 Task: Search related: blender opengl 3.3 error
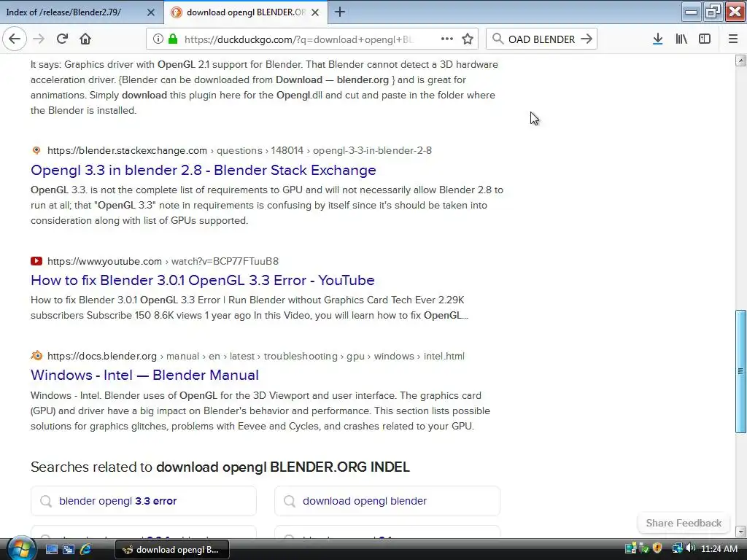(x=144, y=501)
